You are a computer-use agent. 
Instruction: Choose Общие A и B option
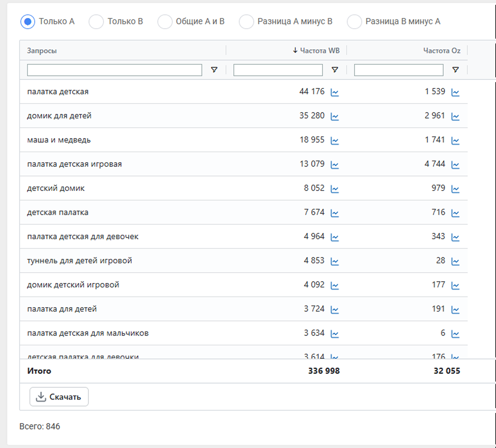click(165, 22)
